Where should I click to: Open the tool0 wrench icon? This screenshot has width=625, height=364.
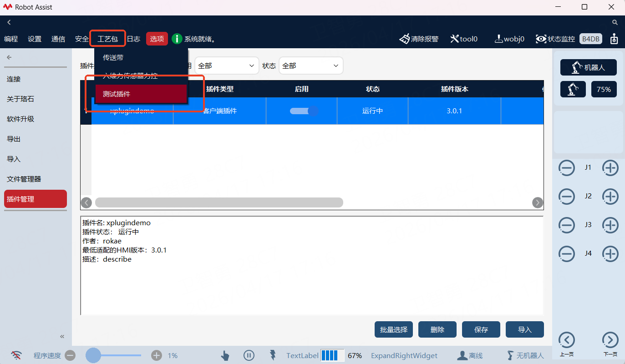[454, 39]
